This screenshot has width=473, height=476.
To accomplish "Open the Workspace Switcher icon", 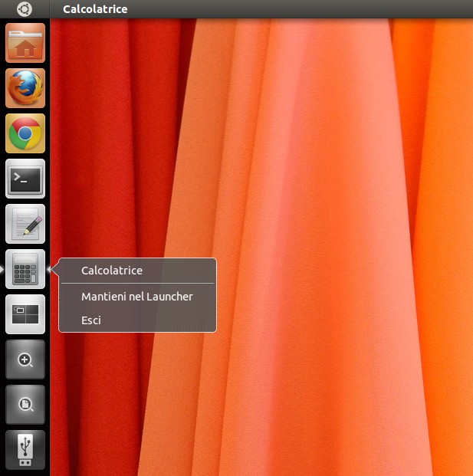I will (25, 314).
